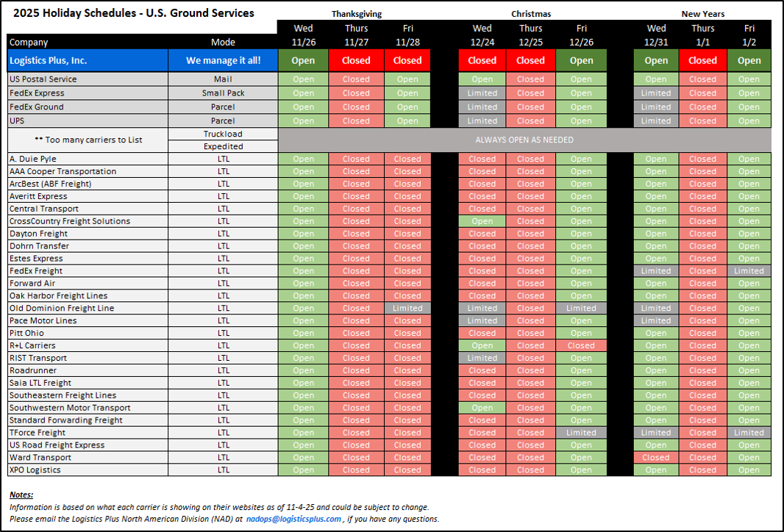The width and height of the screenshot is (784, 532).
Task: Click R+L Carriers' red Closed cell for 12/26
Action: [x=580, y=345]
